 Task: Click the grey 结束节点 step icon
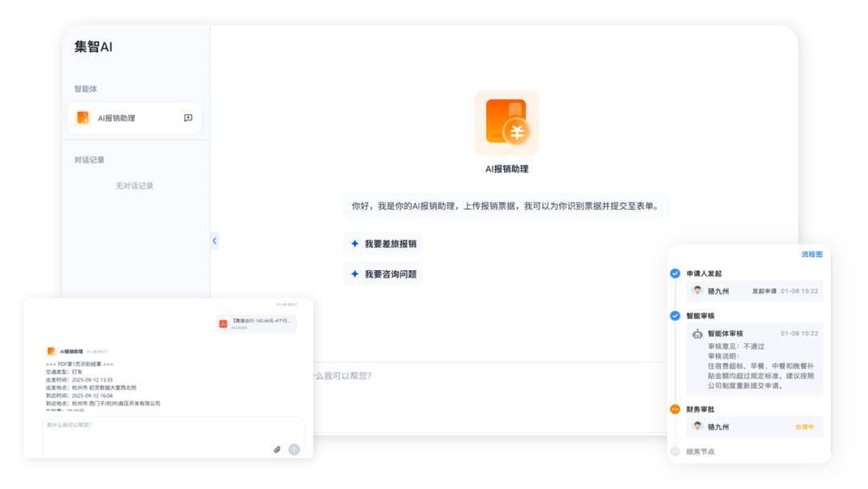pyautogui.click(x=675, y=451)
